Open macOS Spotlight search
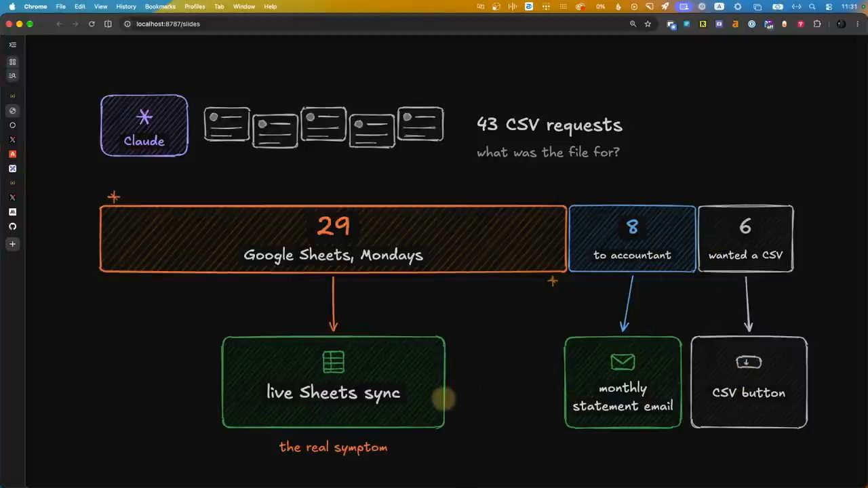The height and width of the screenshot is (488, 868). 812,7
